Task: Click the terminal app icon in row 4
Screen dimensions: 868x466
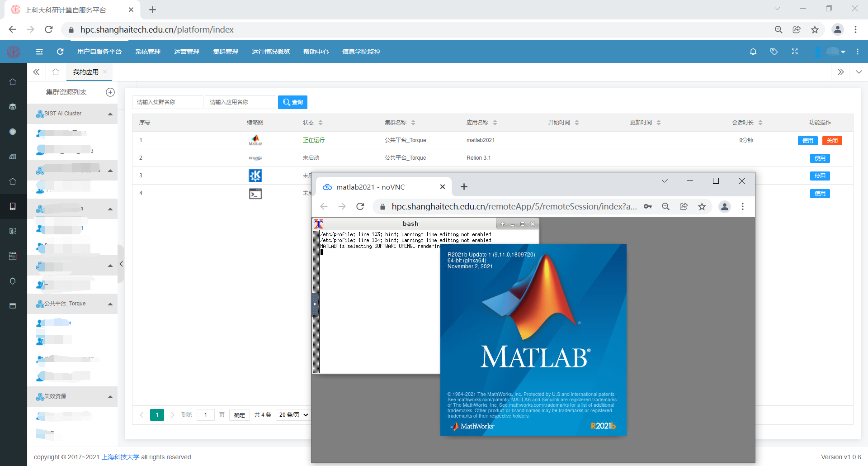Action: pyautogui.click(x=255, y=194)
